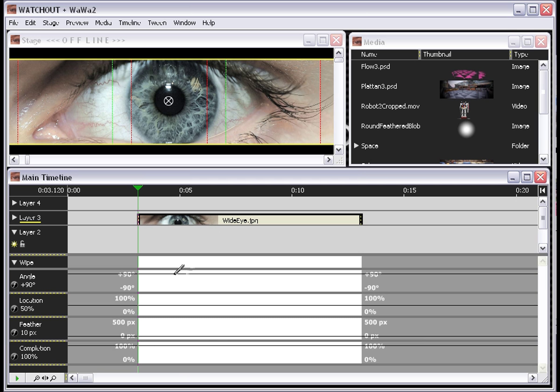Toggle the Layer 2 lock icon
The width and height of the screenshot is (560, 392).
22,244
